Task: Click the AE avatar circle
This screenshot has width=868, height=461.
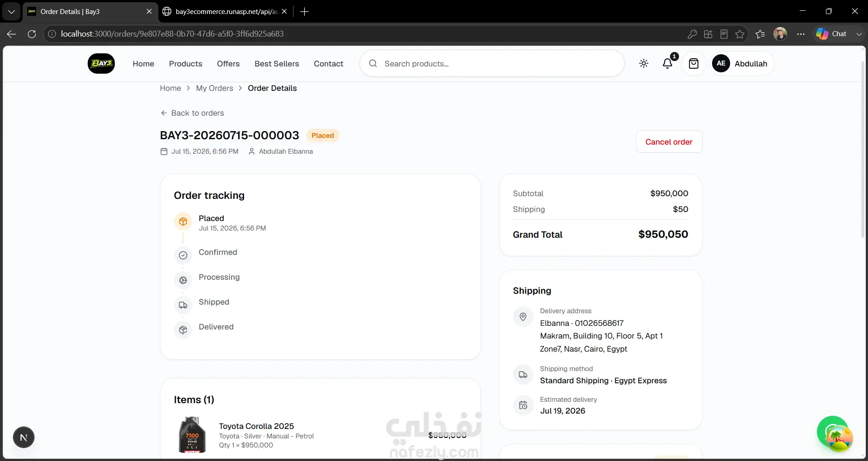Action: (x=721, y=64)
